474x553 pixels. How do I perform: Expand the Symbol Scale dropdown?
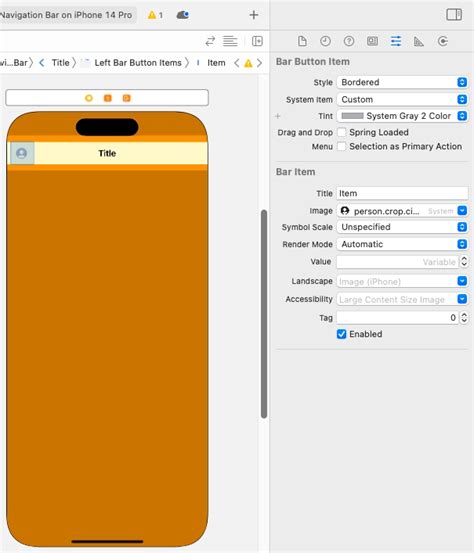coord(402,227)
